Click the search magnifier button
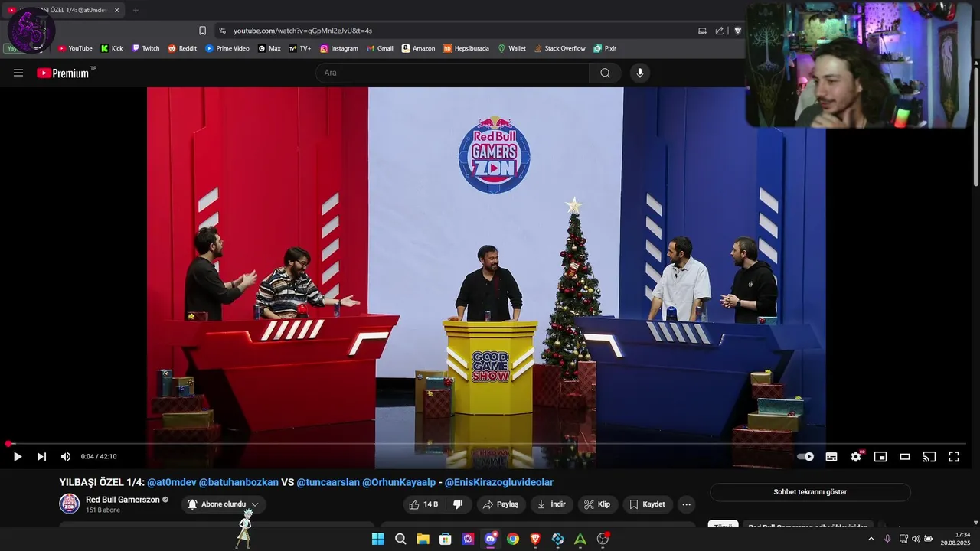The width and height of the screenshot is (980, 551). pos(606,73)
